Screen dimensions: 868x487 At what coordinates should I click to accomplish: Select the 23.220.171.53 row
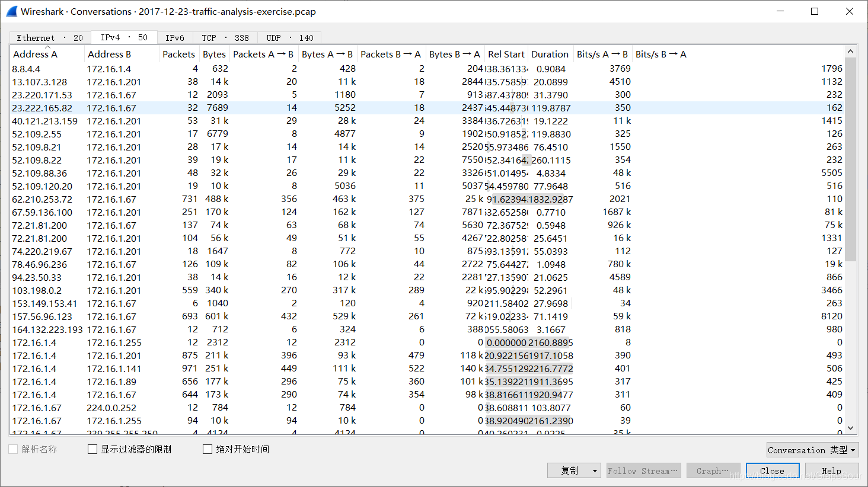(x=427, y=95)
